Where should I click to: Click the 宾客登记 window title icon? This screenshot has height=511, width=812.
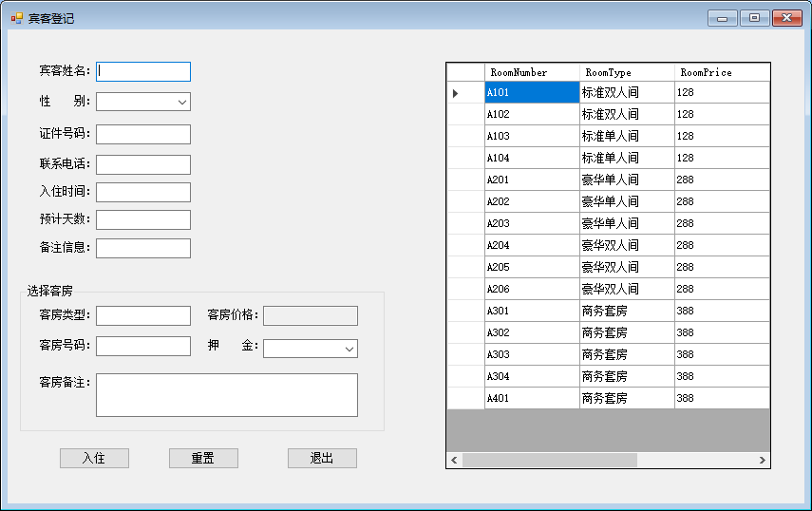tap(17, 19)
